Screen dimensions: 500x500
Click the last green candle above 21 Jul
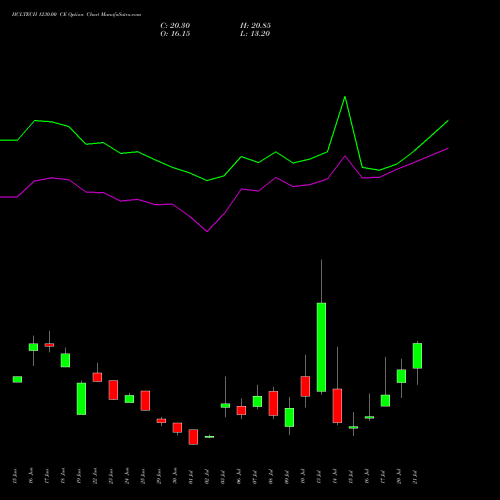pos(417,356)
